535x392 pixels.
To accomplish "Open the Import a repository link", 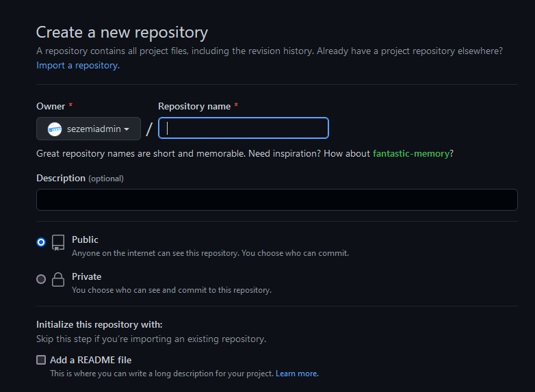I will [78, 65].
